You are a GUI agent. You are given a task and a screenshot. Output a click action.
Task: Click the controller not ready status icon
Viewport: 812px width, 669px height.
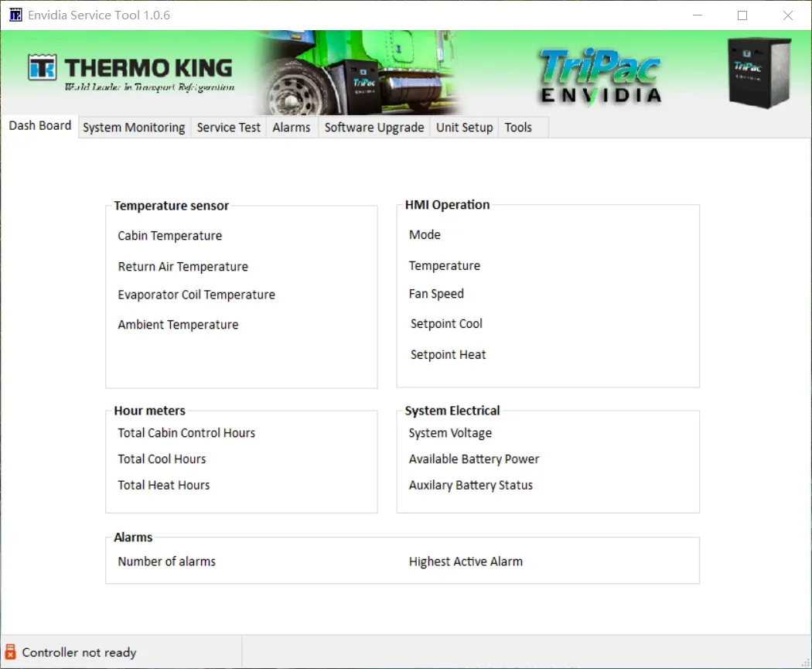click(x=10, y=653)
